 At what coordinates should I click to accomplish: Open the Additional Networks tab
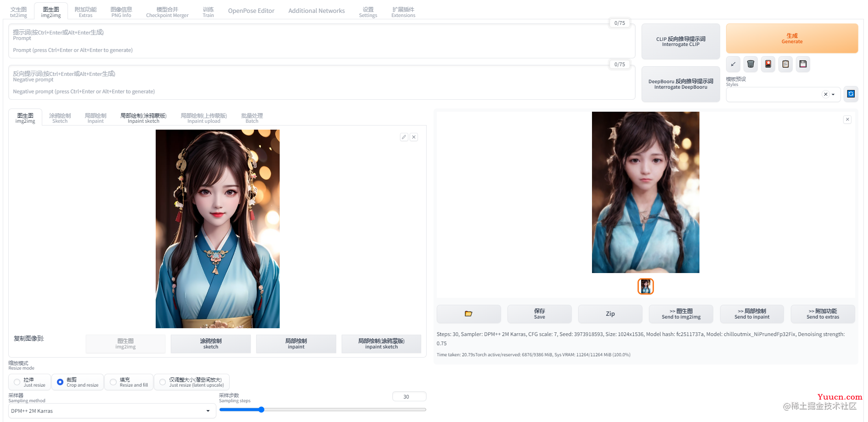[316, 11]
